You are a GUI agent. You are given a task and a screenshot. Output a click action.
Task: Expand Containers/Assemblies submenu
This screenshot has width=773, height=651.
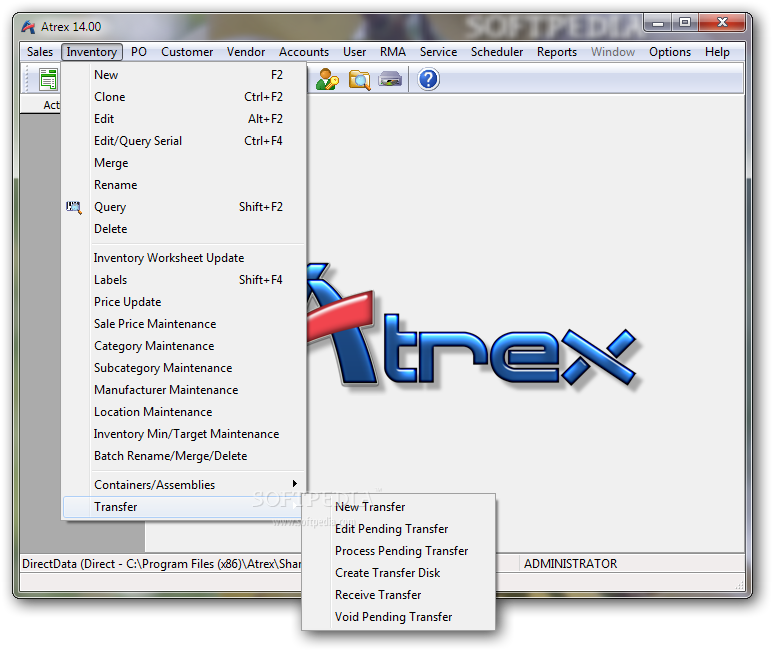point(183,485)
